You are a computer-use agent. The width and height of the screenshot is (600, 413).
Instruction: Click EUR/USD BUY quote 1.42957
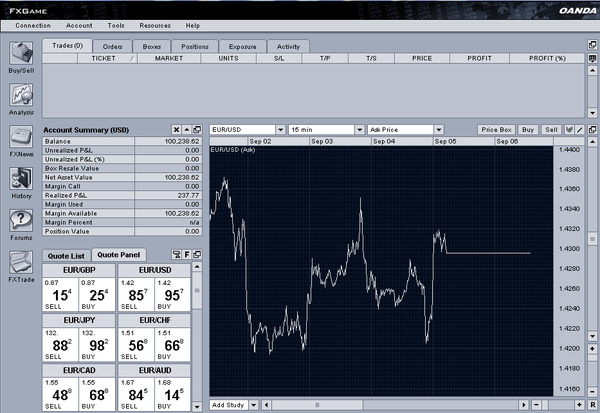coord(173,294)
